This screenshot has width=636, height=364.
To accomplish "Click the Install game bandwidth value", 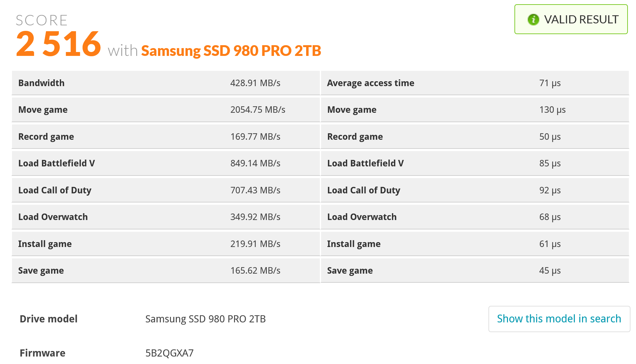I will tap(255, 244).
